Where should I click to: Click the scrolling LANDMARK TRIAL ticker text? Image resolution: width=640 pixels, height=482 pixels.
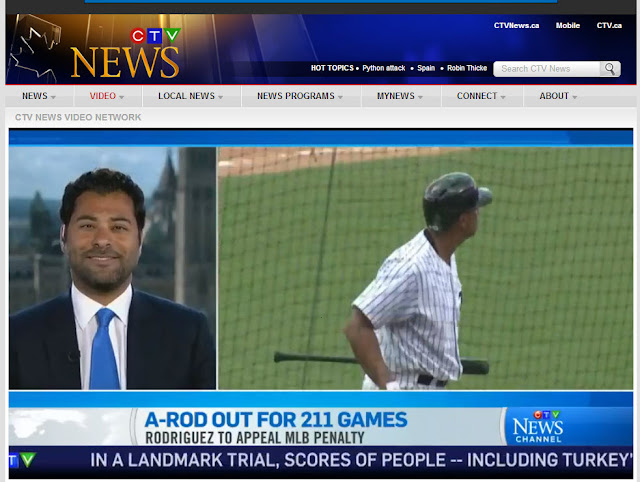coord(361,460)
